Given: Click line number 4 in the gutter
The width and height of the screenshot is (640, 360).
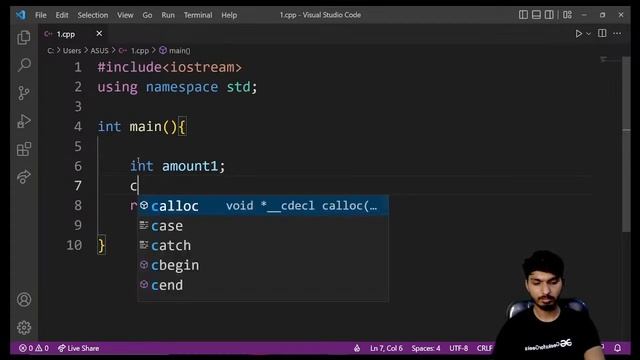Looking at the screenshot, I should pos(78,127).
